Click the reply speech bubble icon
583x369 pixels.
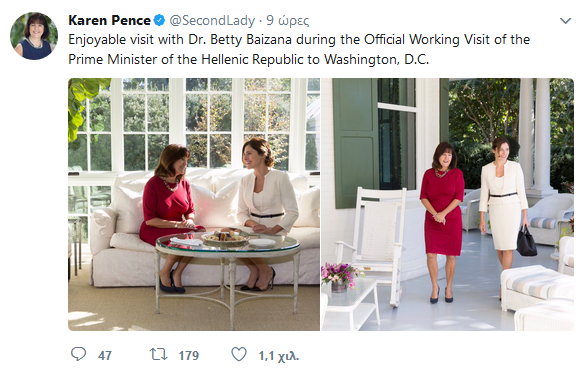(x=78, y=354)
